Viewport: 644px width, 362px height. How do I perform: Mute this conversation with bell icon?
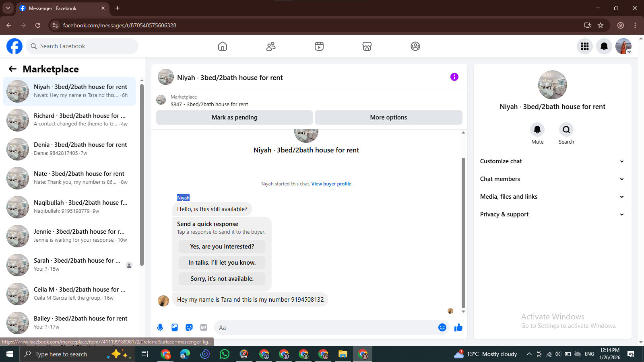click(537, 130)
